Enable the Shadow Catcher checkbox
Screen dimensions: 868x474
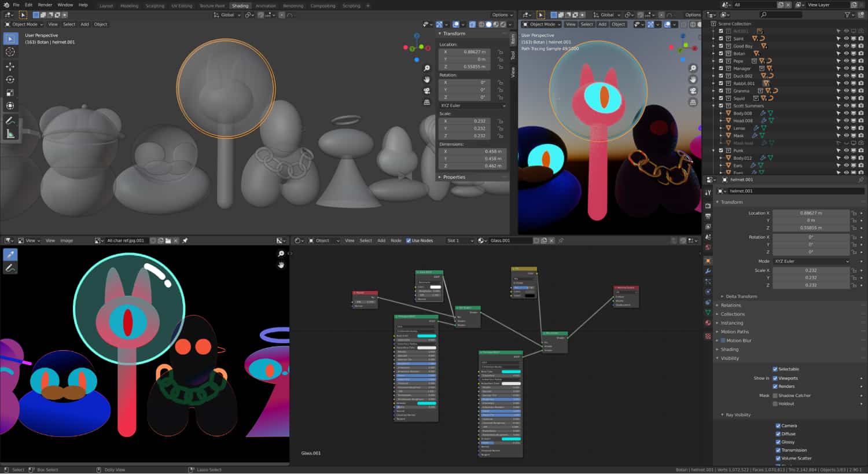pos(775,396)
